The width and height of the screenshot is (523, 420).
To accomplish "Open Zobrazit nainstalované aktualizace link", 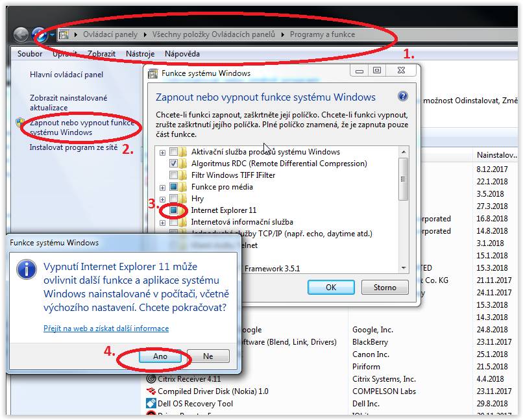I will [68, 103].
